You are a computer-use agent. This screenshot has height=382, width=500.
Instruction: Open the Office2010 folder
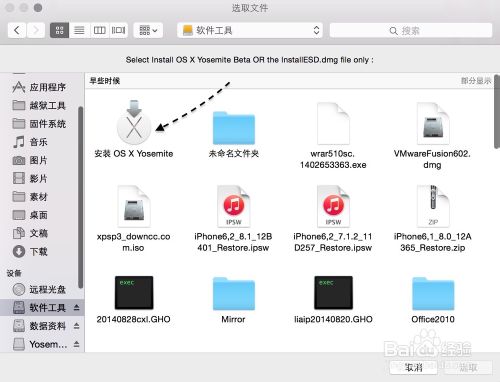coord(433,293)
